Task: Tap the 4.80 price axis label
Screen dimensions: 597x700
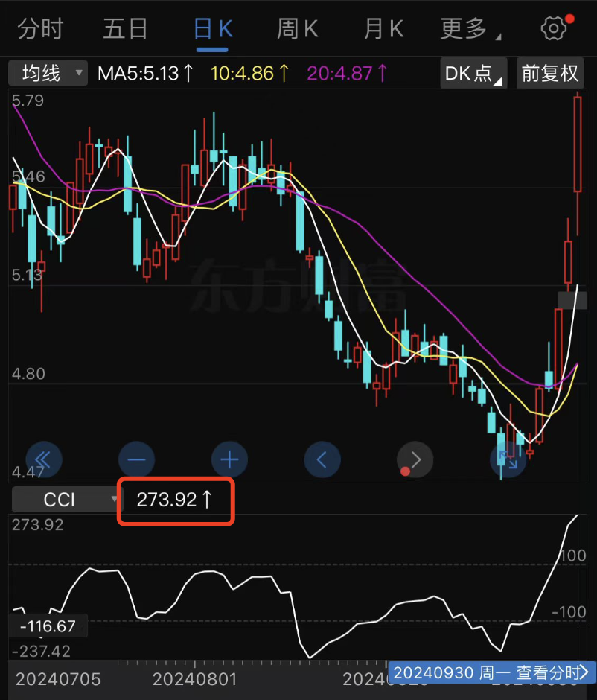Action: pos(28,374)
